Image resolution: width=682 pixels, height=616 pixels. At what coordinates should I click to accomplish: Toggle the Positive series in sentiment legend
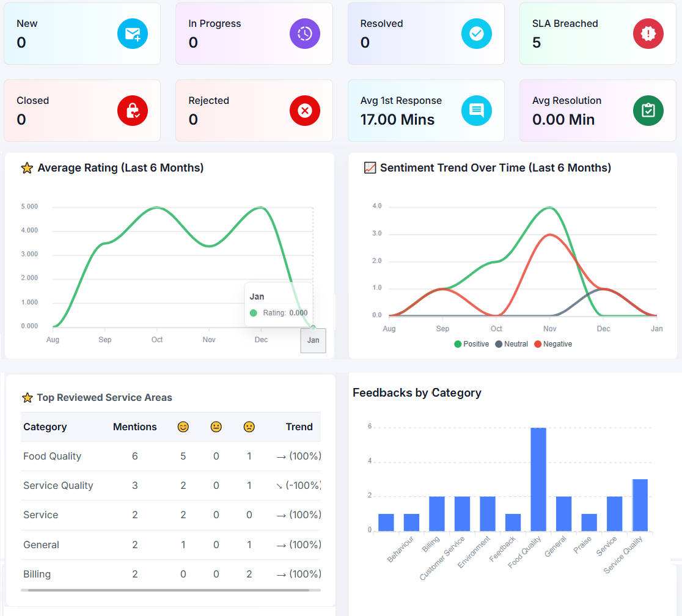click(x=471, y=344)
